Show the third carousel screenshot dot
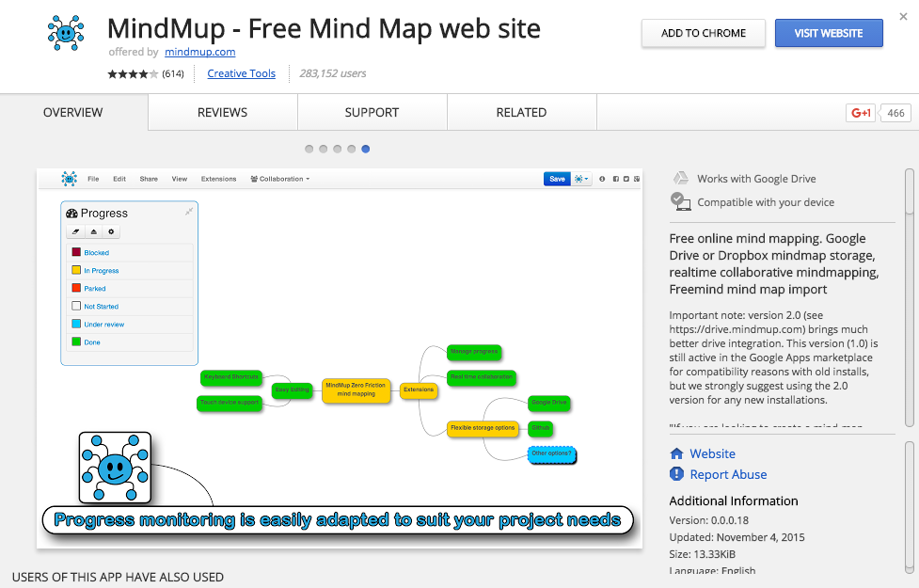Image resolution: width=919 pixels, height=588 pixels. [337, 149]
